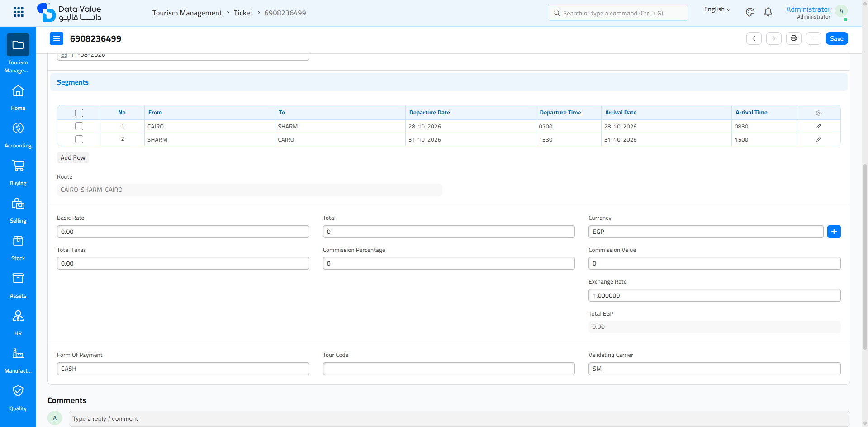This screenshot has width=868, height=427.
Task: Click the SHARM To cell in row 1
Action: point(340,126)
